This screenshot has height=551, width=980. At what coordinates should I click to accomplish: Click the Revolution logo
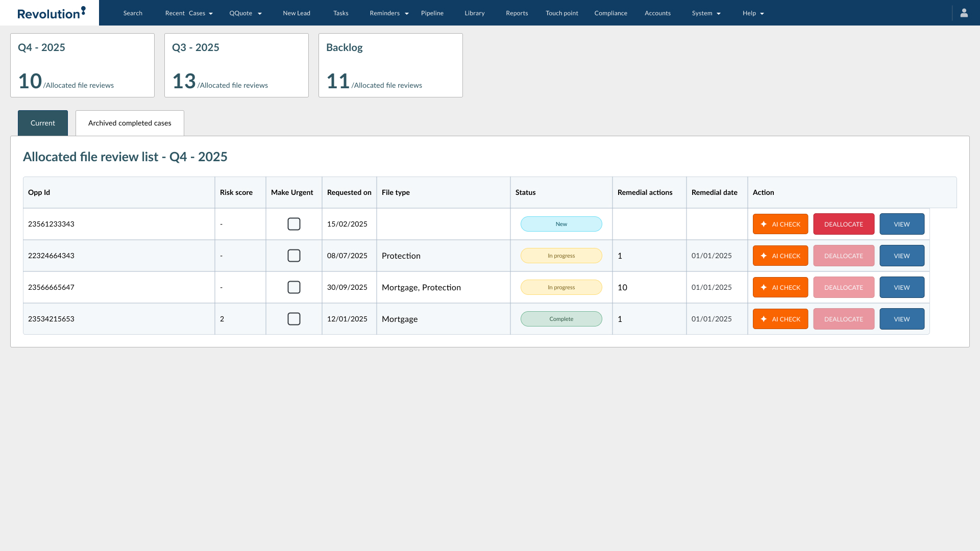pos(49,13)
